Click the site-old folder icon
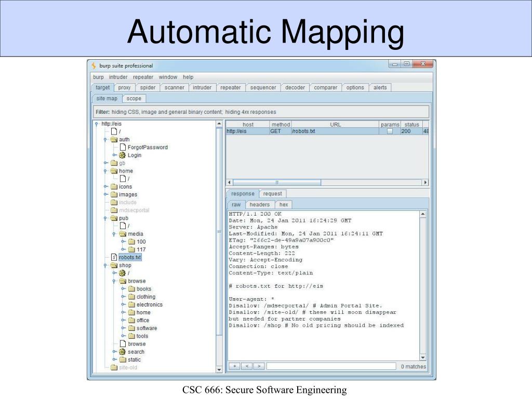532x399 pixels. click(114, 367)
